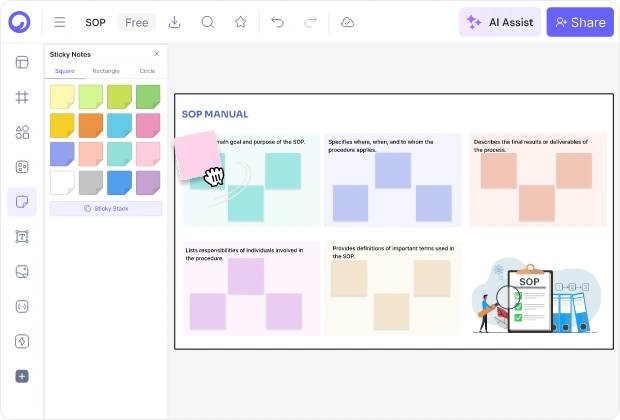Select the Text box tool in sidebar

(22, 236)
